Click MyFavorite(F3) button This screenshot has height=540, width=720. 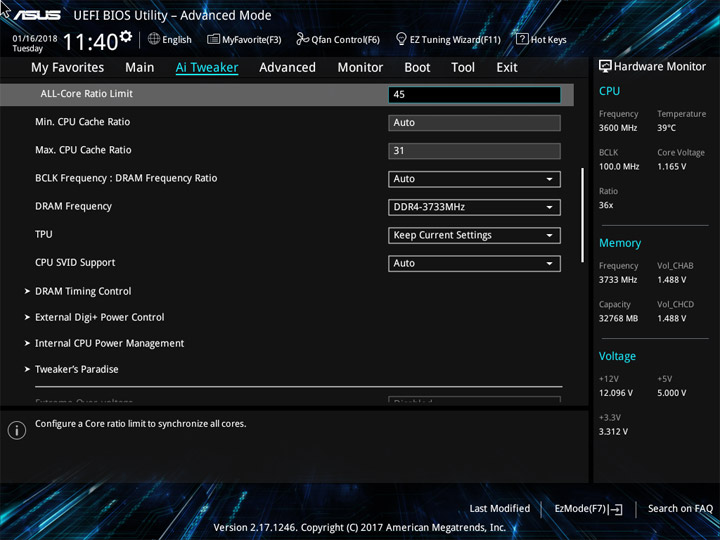point(244,39)
